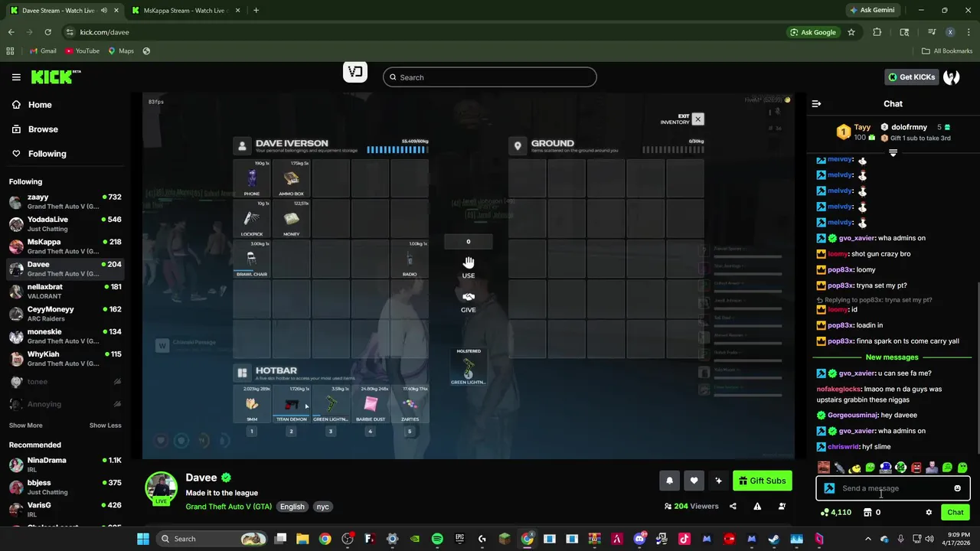
Task: Bookmark this page with the star icon
Action: pos(851,32)
